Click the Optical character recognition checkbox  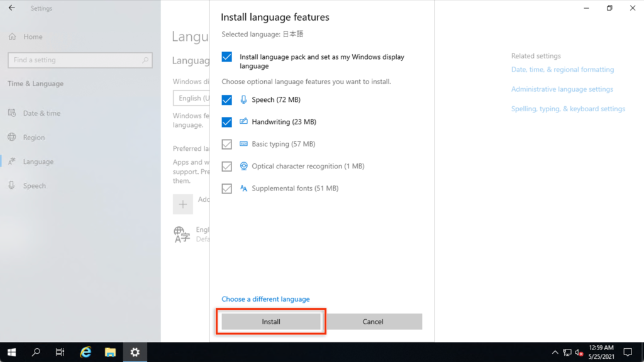[226, 166]
